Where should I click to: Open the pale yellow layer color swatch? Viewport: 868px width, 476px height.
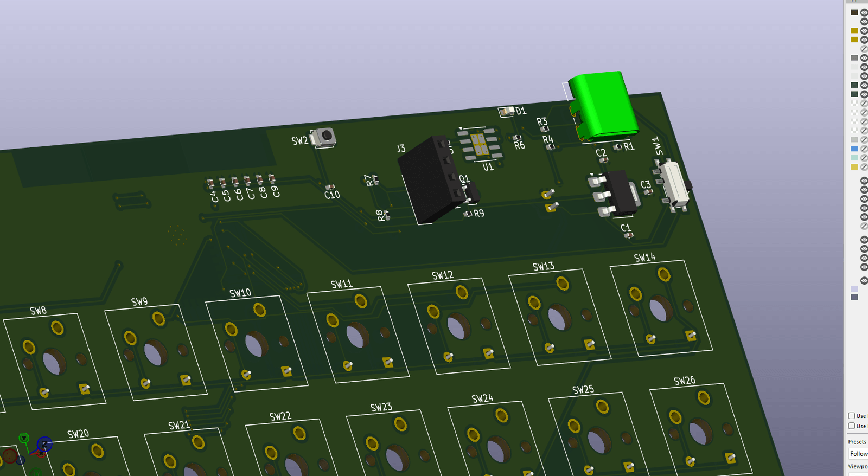click(x=854, y=167)
